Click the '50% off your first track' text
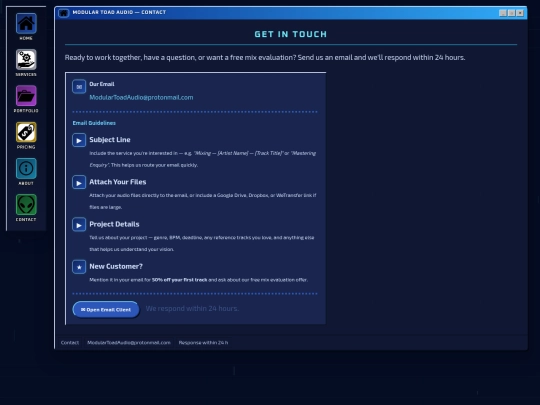The height and width of the screenshot is (405, 540). pos(179,280)
